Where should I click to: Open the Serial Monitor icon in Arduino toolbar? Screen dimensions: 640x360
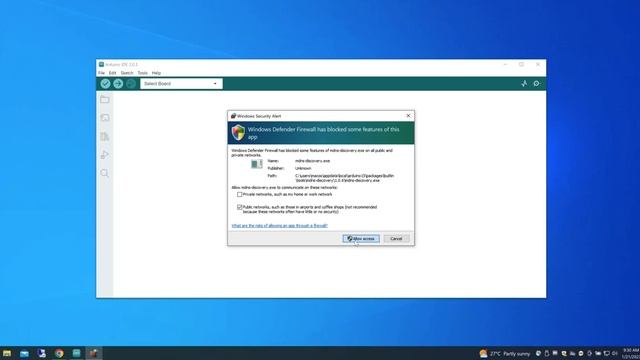(537, 84)
